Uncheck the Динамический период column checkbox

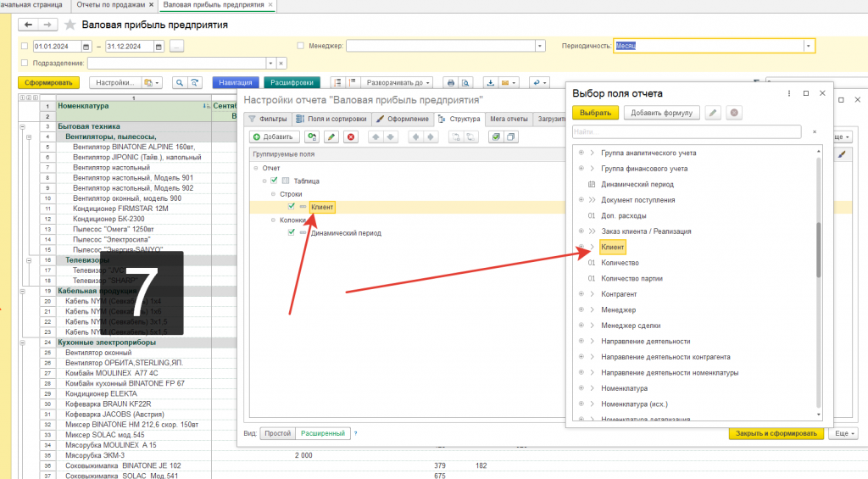pos(292,232)
